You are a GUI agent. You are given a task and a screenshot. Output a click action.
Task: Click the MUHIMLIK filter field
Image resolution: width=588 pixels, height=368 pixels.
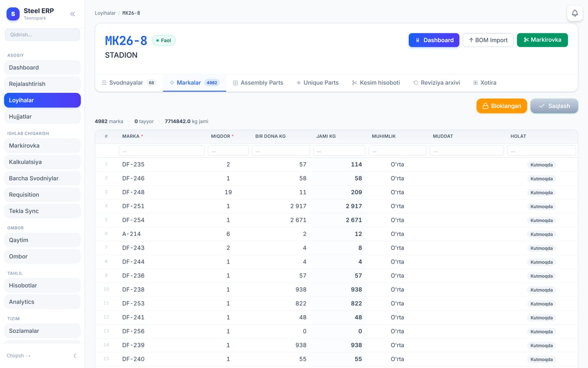tap(397, 151)
